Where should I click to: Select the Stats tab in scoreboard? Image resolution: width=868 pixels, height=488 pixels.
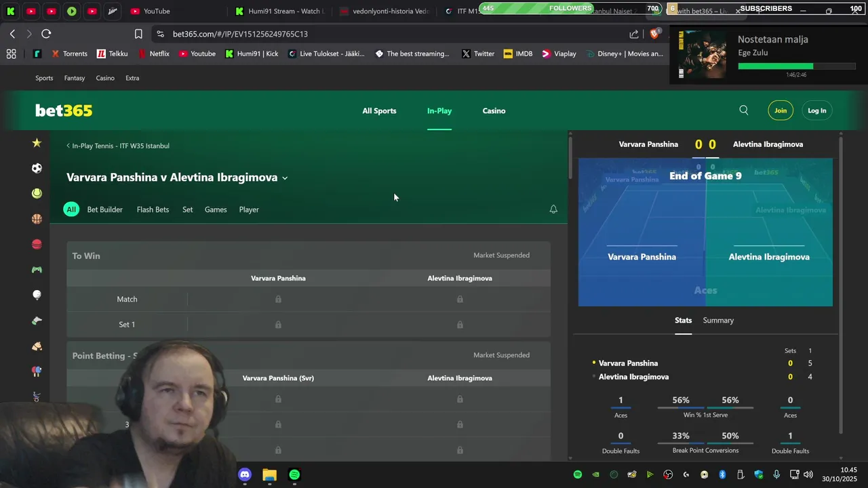[683, 320]
